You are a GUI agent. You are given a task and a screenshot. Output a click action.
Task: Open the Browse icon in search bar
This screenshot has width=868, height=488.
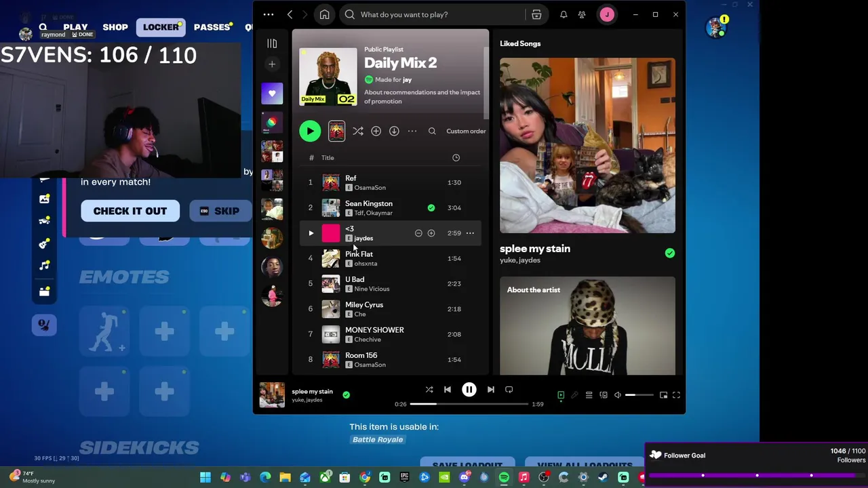(536, 14)
